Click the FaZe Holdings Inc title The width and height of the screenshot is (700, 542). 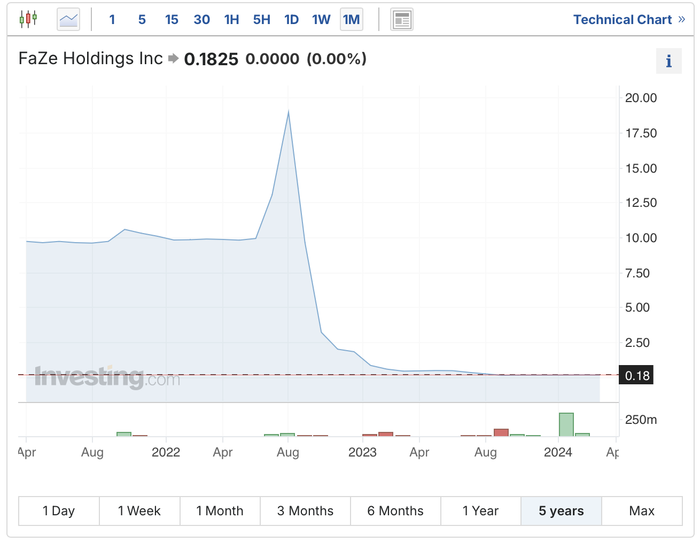pos(91,58)
